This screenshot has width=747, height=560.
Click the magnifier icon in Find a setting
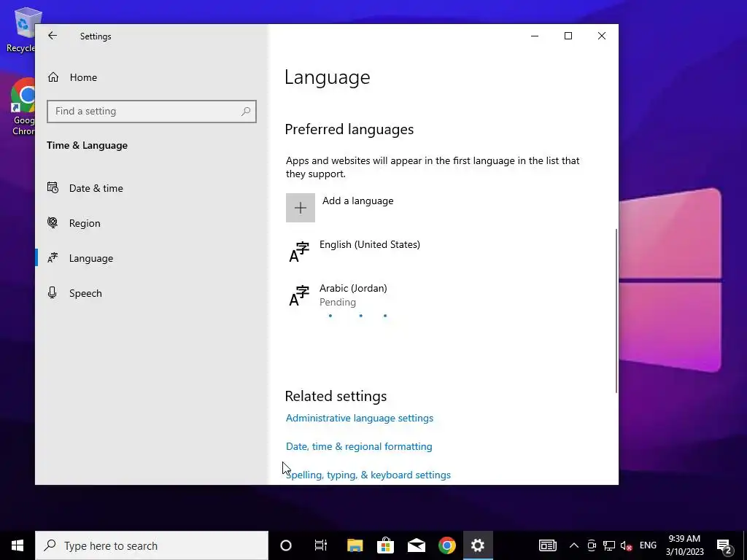pos(246,111)
